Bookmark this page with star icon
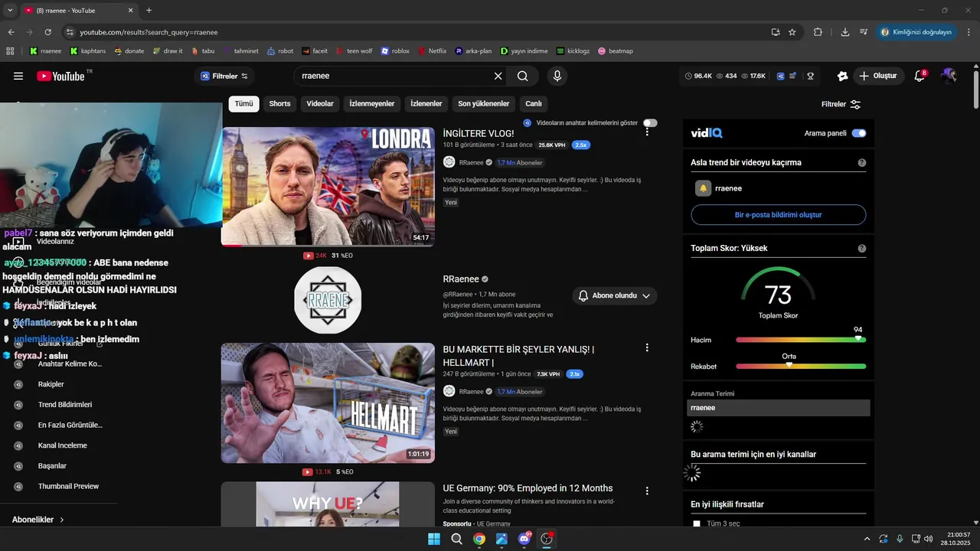 point(792,32)
